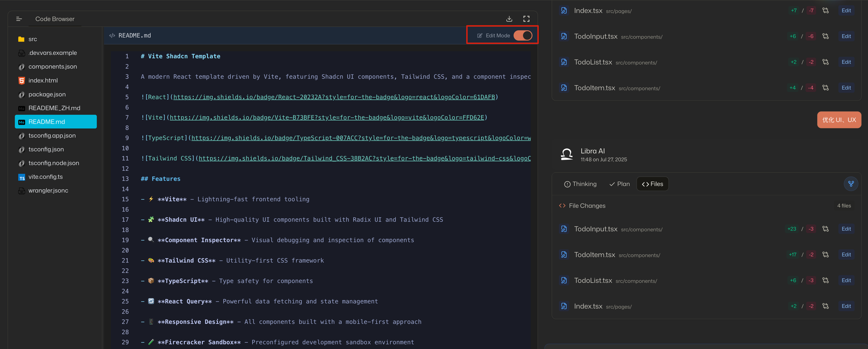Screen dimensions: 868x349
Task: Open README_ZH.md from the file tree
Action: tap(54, 108)
